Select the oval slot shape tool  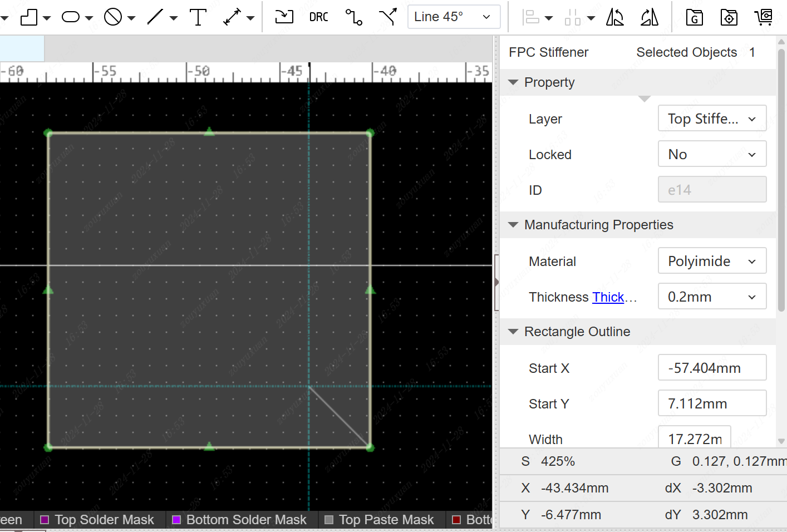(x=71, y=17)
